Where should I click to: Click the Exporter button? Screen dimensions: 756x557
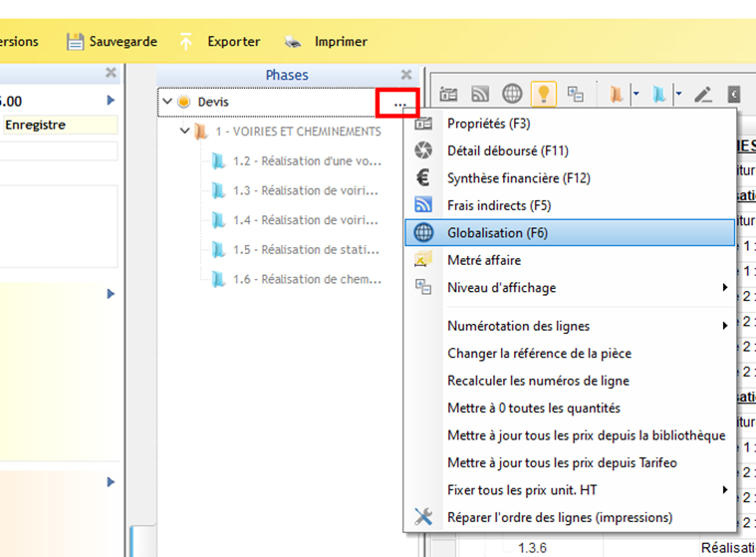[x=221, y=42]
